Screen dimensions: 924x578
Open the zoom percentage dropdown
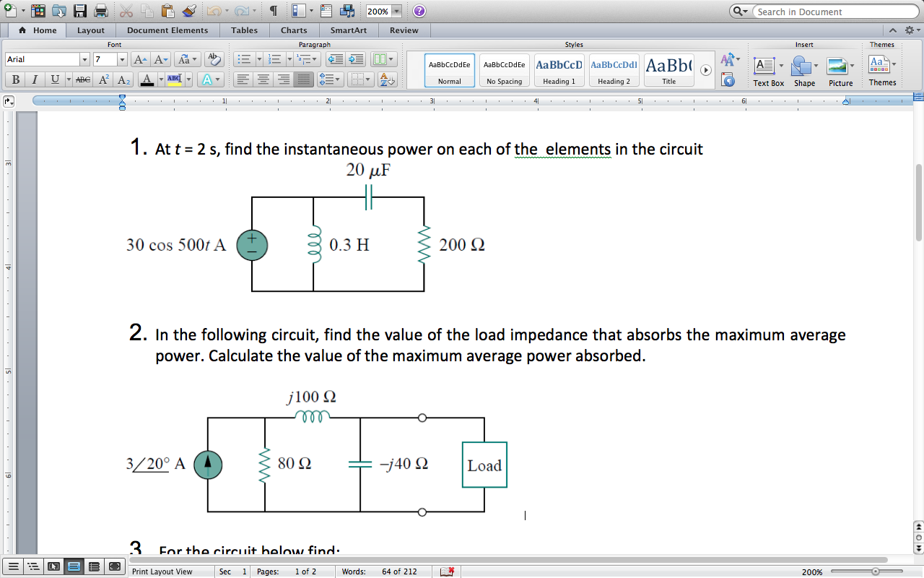(396, 12)
